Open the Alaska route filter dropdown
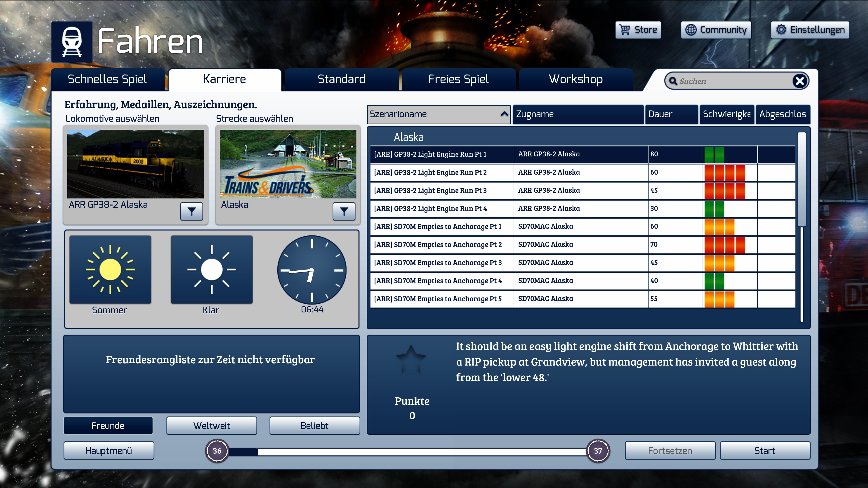Viewport: 868px width, 488px height. pos(344,211)
